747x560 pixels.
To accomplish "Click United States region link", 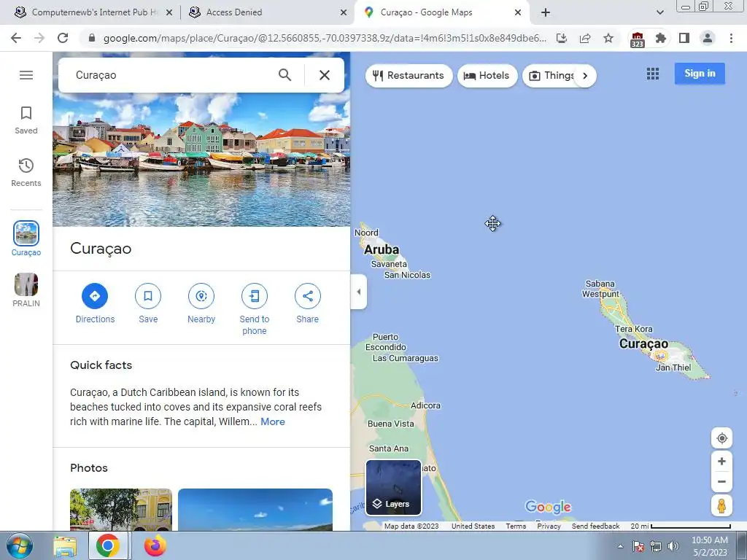I will coord(473,526).
